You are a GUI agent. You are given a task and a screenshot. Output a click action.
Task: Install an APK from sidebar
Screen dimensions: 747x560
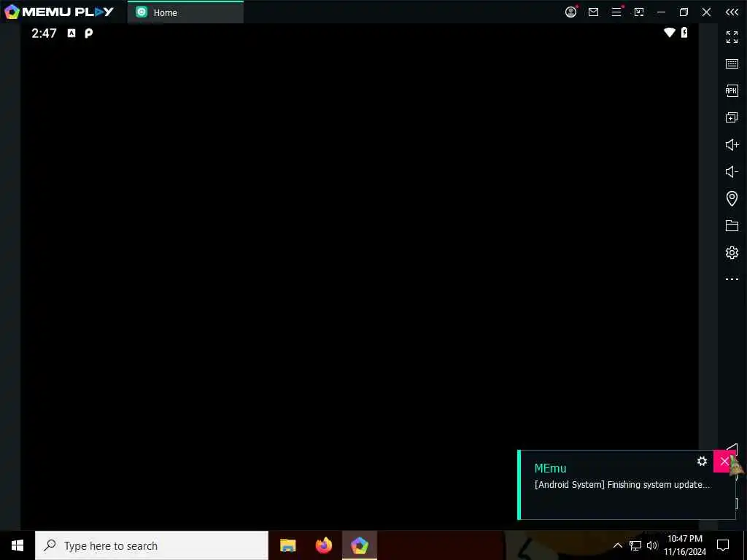tap(732, 90)
